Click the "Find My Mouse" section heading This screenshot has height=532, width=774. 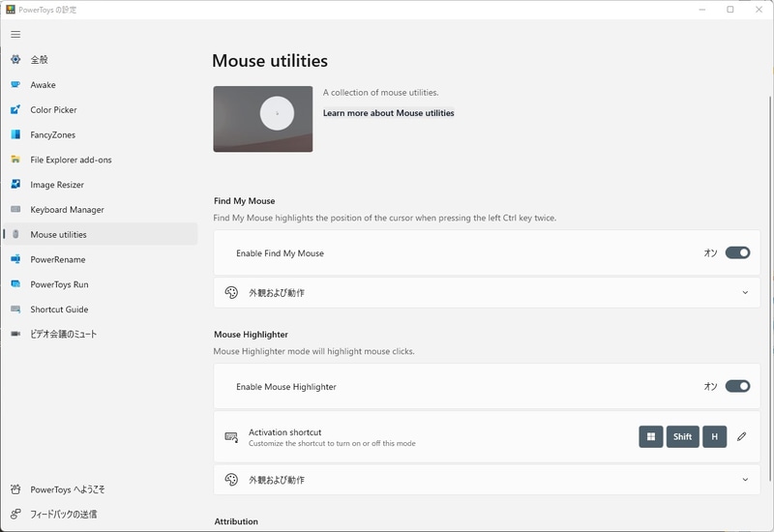coord(245,201)
